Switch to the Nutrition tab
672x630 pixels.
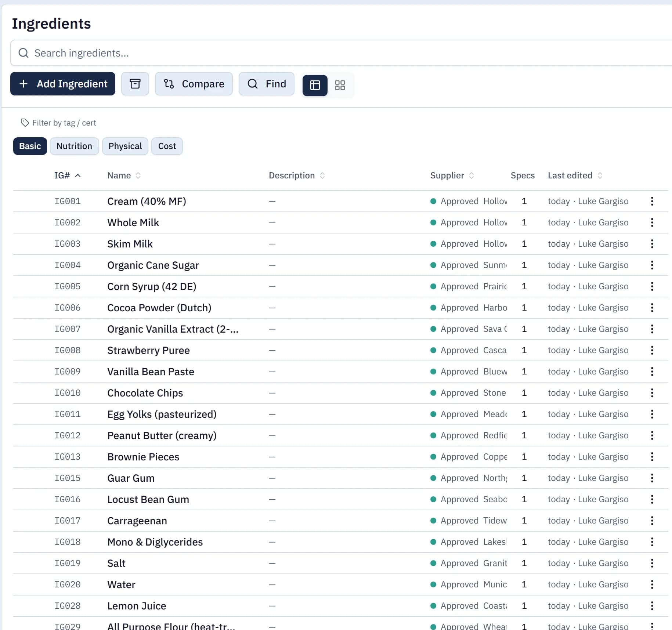click(74, 146)
